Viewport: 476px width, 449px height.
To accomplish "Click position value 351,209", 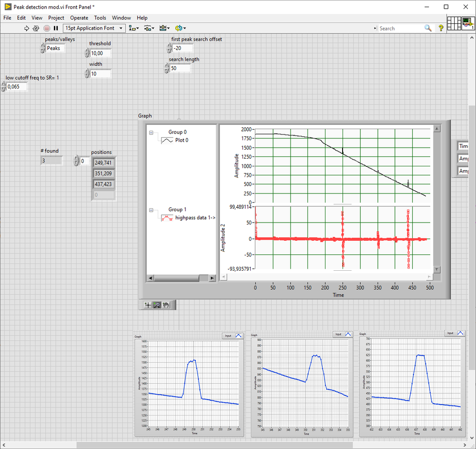I will point(103,173).
